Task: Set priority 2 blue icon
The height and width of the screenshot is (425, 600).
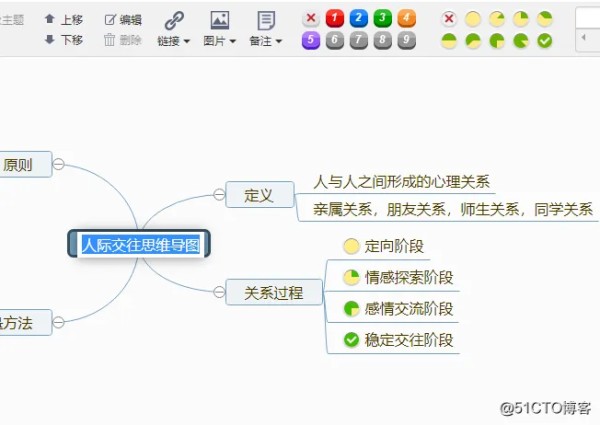Action: (x=359, y=18)
